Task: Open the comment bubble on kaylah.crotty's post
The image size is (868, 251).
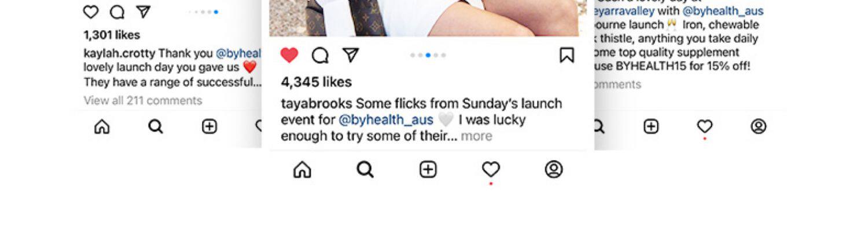Action: point(117,12)
